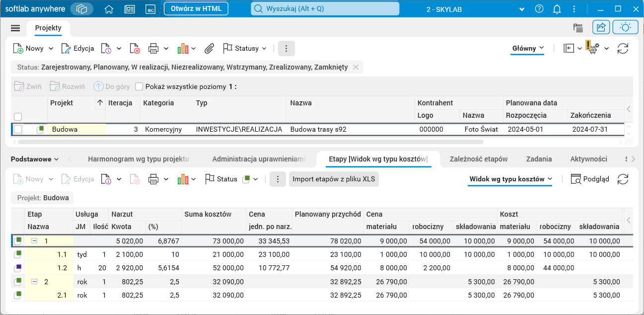Click the Nowy (new project) icon
Viewport: 644px width, 315px height.
(x=17, y=48)
